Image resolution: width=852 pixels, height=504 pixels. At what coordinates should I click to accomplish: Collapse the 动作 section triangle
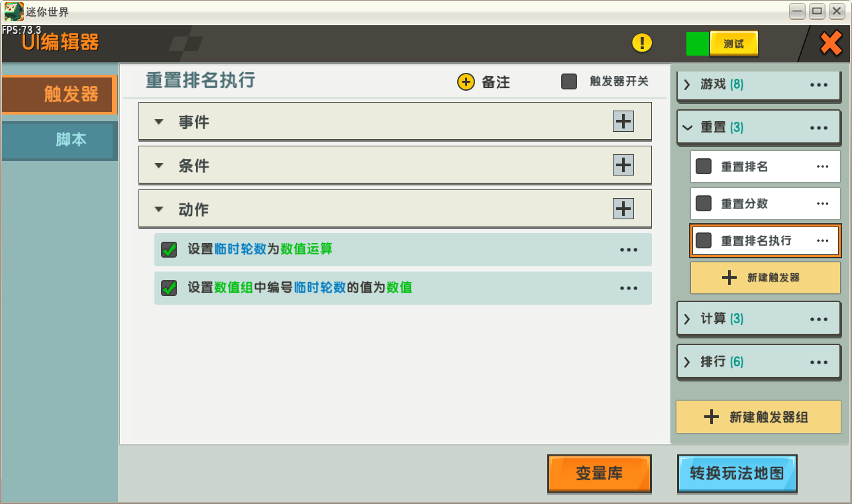tap(158, 209)
